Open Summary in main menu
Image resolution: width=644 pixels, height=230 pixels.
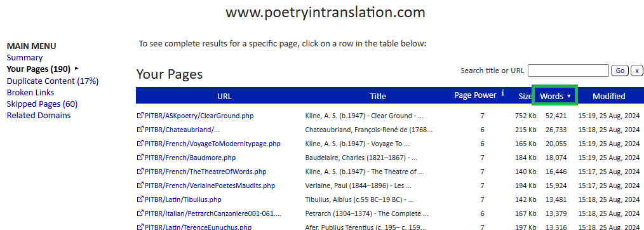25,57
